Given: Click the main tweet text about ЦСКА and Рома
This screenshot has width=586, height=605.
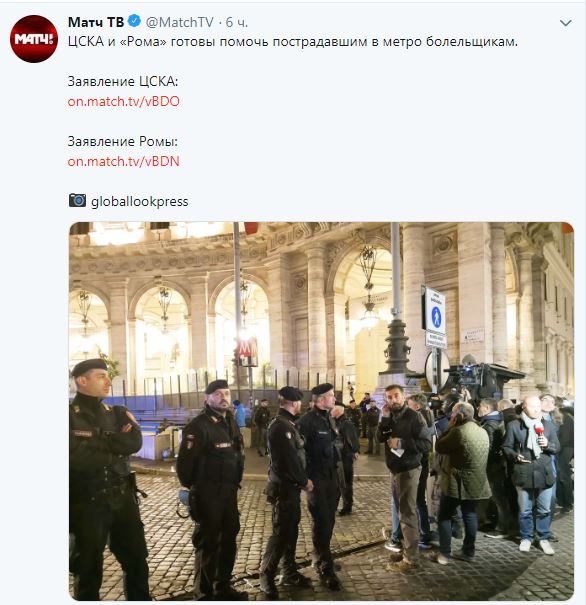Looking at the screenshot, I should tap(293, 42).
